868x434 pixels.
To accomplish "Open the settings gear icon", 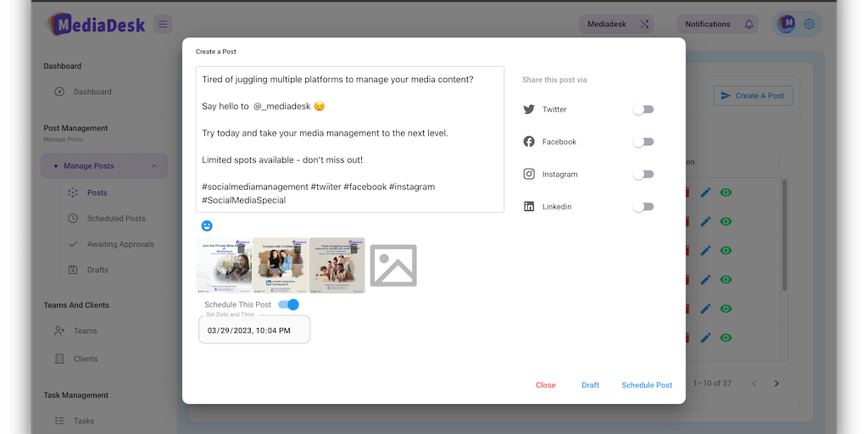I will click(x=810, y=24).
